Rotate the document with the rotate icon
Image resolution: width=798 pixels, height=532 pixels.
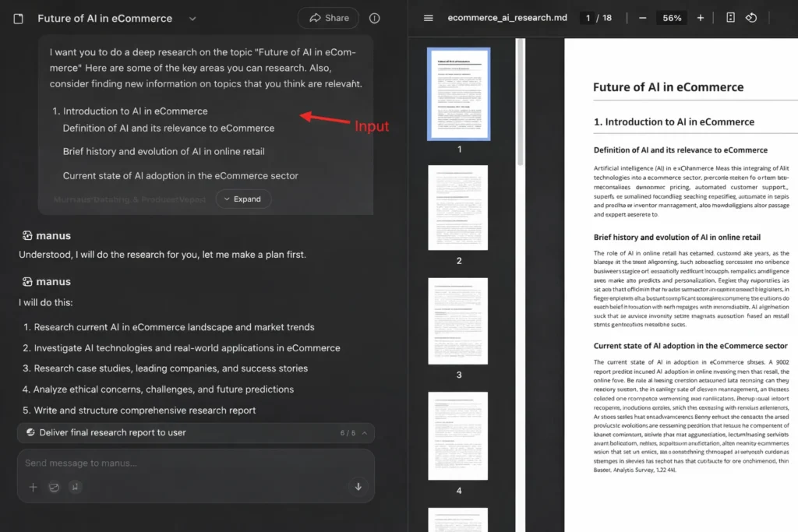click(751, 18)
